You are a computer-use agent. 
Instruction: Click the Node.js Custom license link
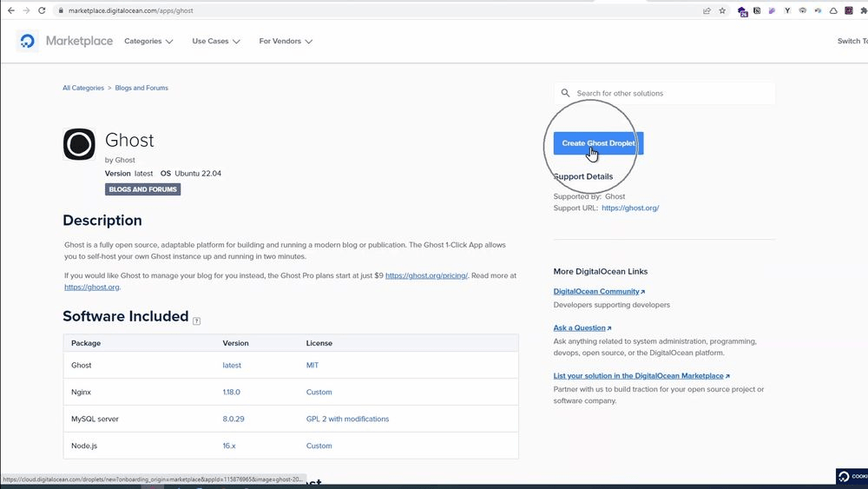319,446
